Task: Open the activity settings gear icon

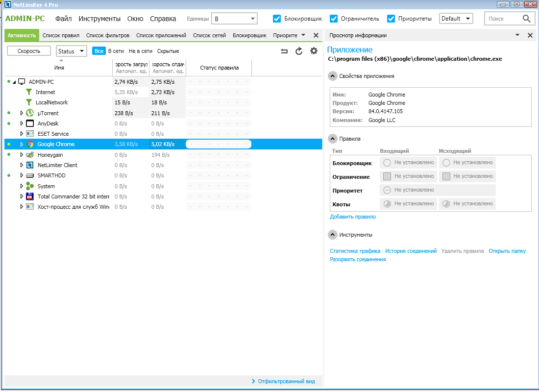Action: coord(314,51)
